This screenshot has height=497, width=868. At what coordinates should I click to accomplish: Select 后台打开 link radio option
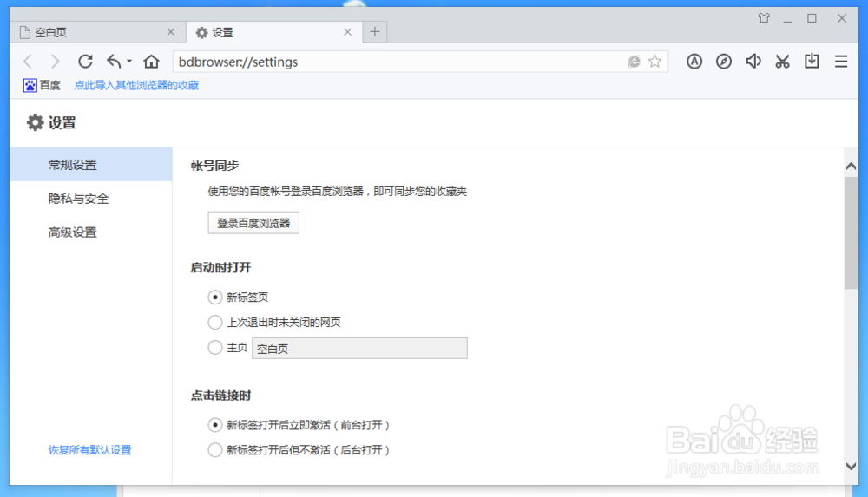point(214,450)
